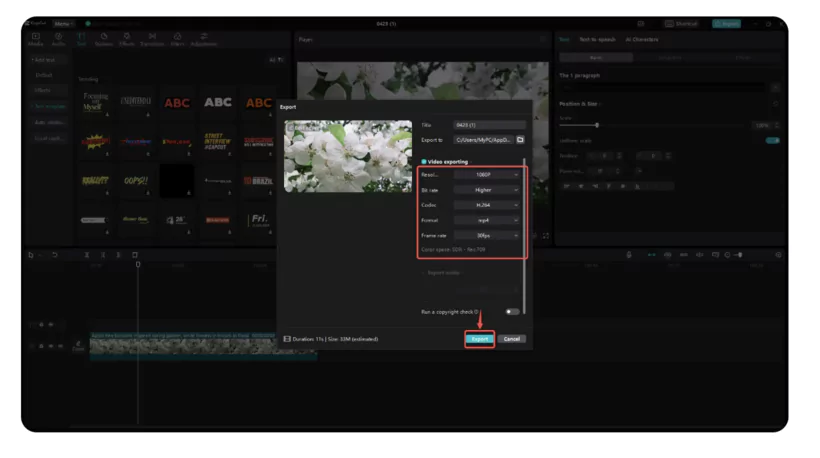820x458 pixels.
Task: Click the undo icon in timeline toolbar
Action: point(54,255)
